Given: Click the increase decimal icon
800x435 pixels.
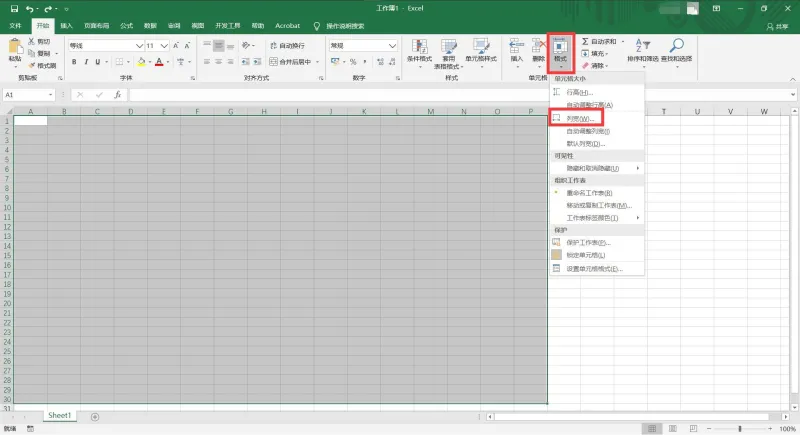Looking at the screenshot, I should pos(381,62).
